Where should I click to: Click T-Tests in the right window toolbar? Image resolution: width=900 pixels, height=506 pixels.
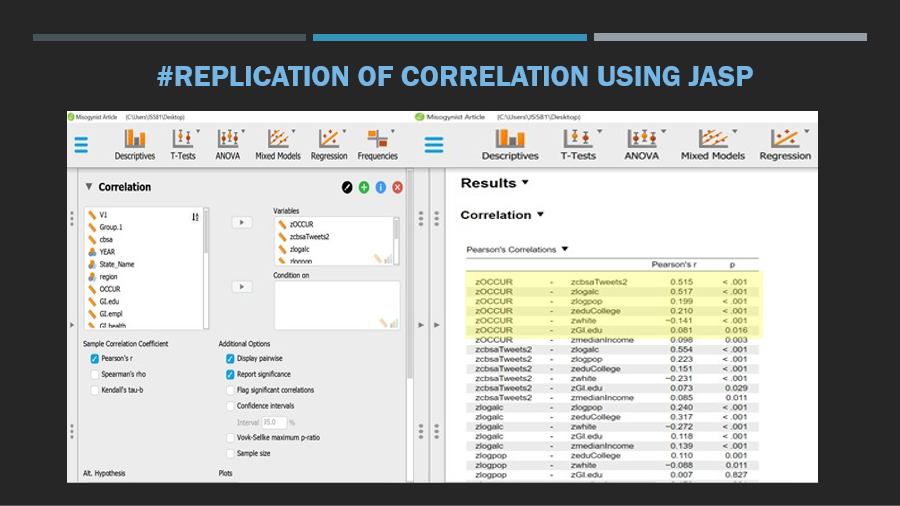click(578, 145)
